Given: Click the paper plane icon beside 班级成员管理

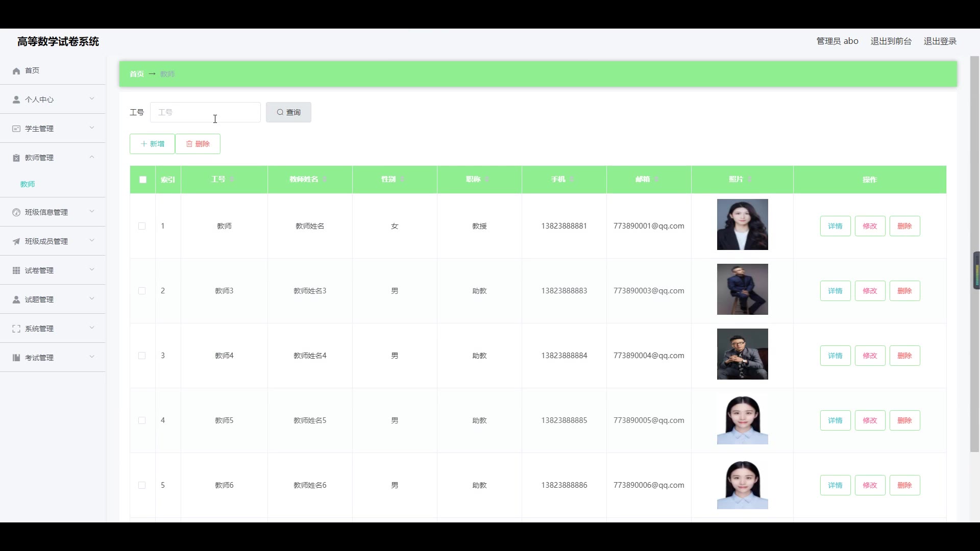Looking at the screenshot, I should pyautogui.click(x=16, y=241).
